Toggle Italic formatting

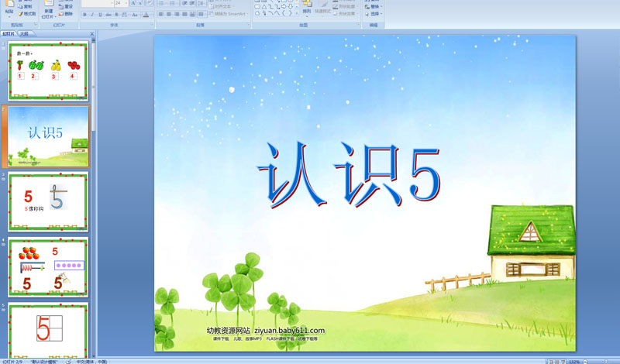pyautogui.click(x=92, y=15)
